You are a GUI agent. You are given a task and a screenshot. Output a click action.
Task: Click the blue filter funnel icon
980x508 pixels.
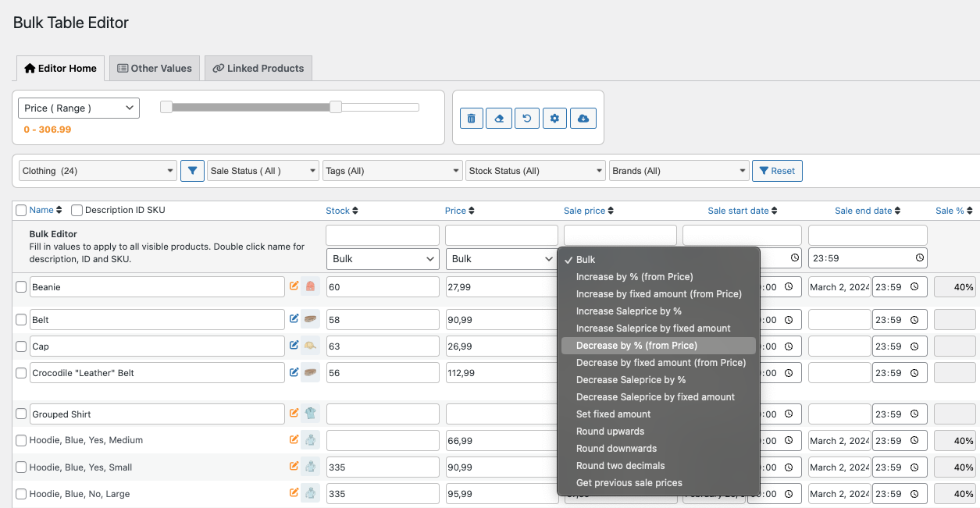pyautogui.click(x=192, y=170)
